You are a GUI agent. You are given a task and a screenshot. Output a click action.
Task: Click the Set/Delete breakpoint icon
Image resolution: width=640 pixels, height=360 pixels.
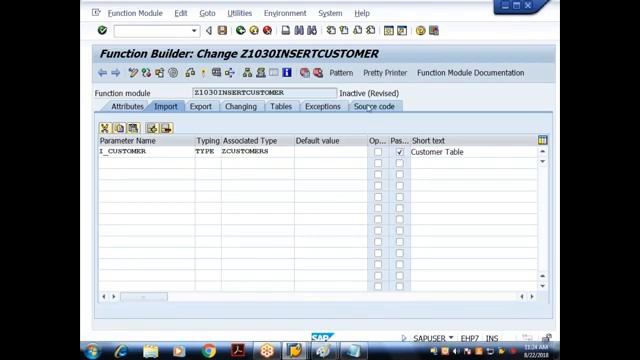point(304,73)
